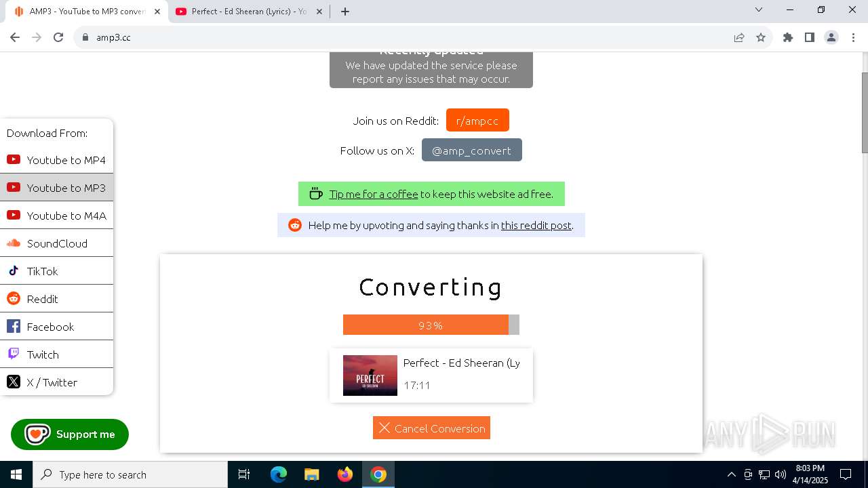Click the r/ampcc Reddit button
The height and width of the screenshot is (488, 868).
[477, 121]
